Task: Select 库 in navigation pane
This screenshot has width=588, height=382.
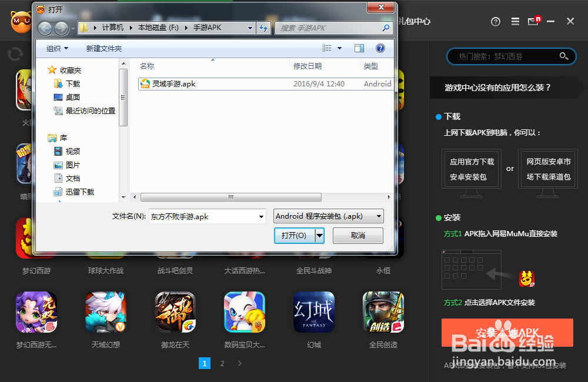Action: pyautogui.click(x=58, y=138)
